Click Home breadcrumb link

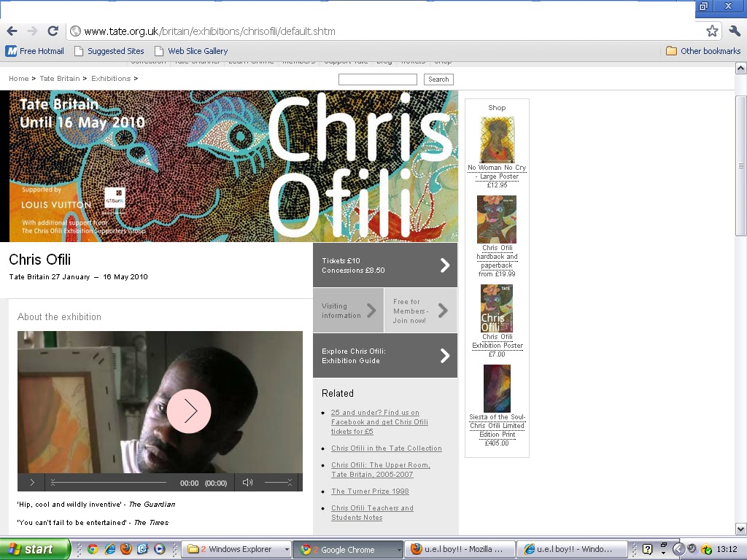[x=18, y=79]
